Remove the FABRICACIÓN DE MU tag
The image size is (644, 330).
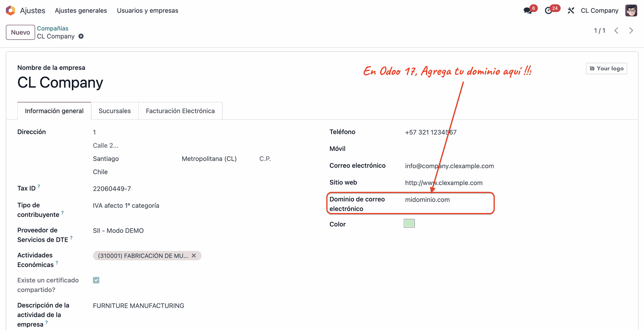[x=194, y=255]
